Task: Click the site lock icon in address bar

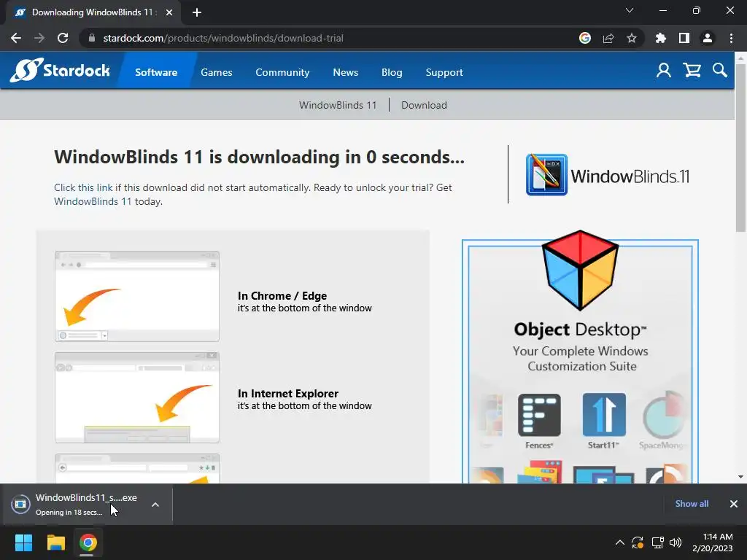Action: [92, 38]
